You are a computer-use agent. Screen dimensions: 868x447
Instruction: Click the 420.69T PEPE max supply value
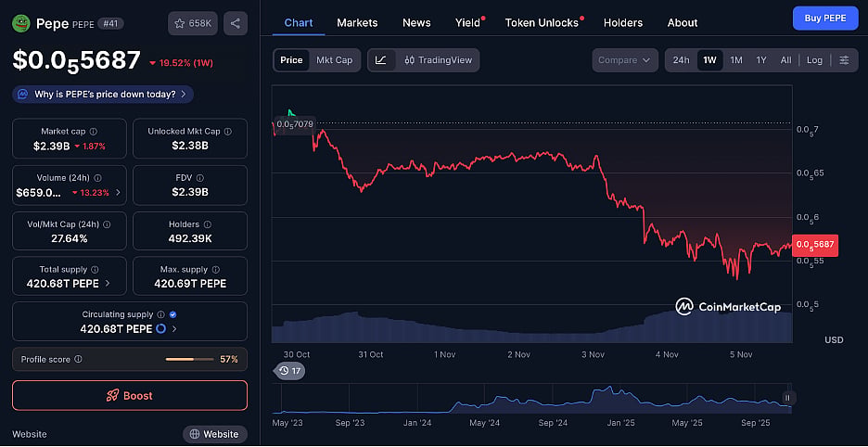[x=190, y=284]
